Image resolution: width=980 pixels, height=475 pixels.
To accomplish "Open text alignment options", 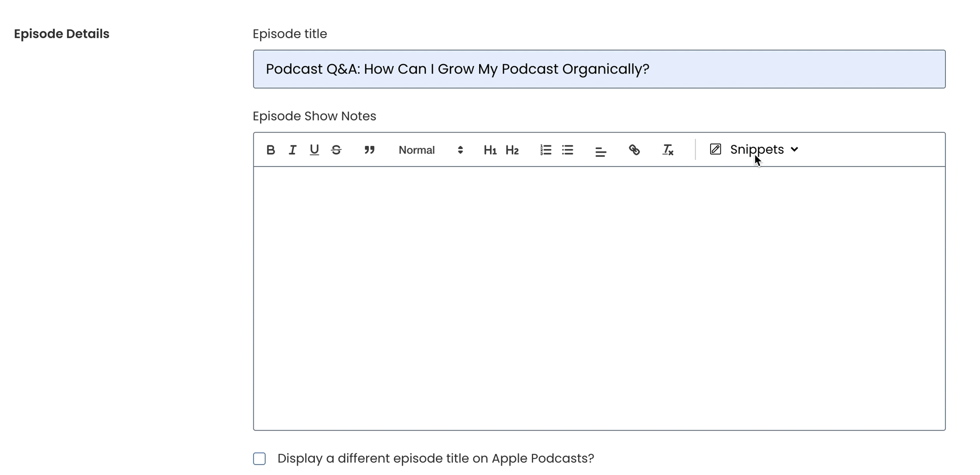I will tap(601, 152).
